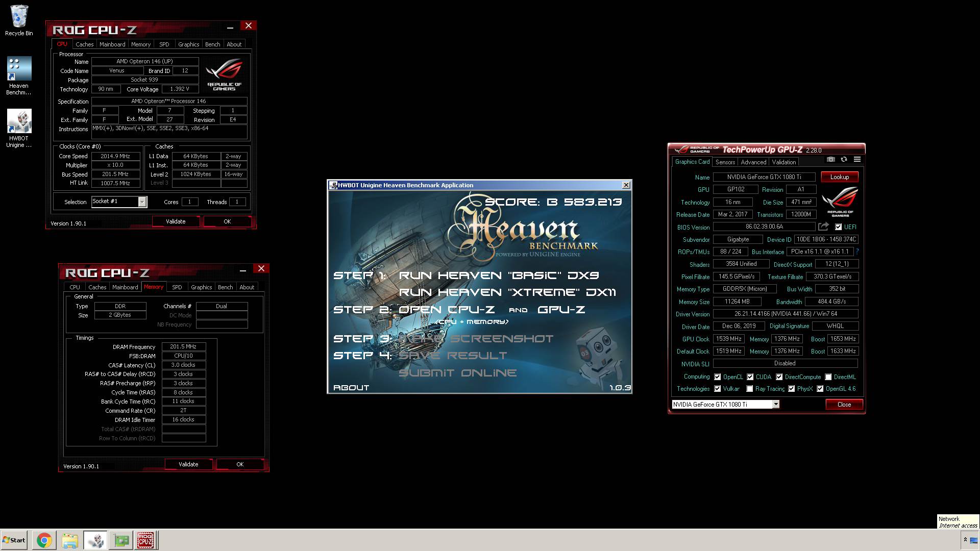Open Caches tab in top CPU-Z window
980x551 pixels.
pyautogui.click(x=84, y=44)
